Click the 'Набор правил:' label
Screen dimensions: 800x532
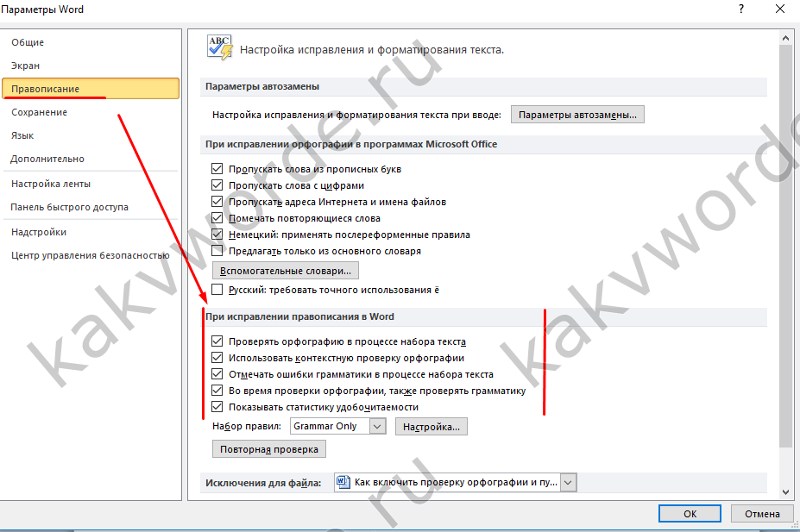pyautogui.click(x=247, y=426)
